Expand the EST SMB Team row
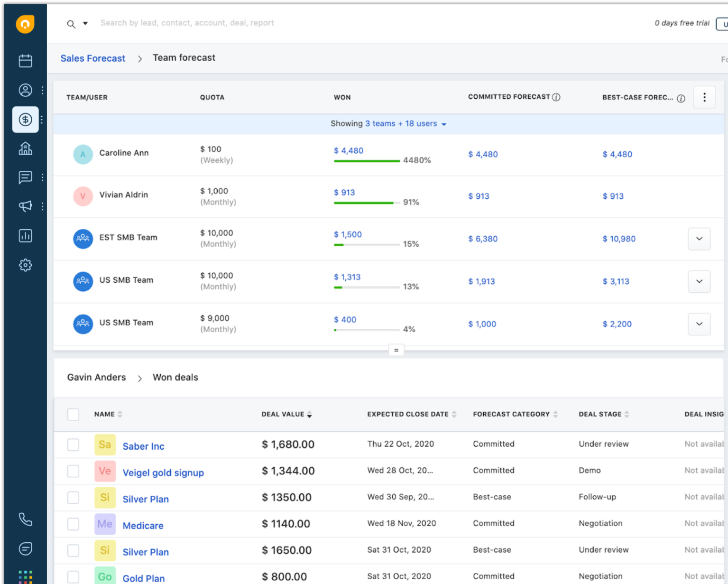 click(699, 239)
